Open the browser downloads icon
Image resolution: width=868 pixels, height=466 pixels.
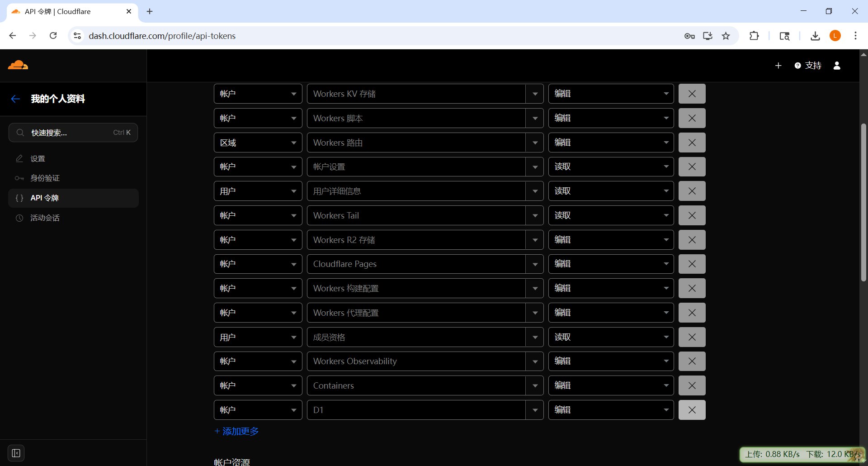[815, 36]
